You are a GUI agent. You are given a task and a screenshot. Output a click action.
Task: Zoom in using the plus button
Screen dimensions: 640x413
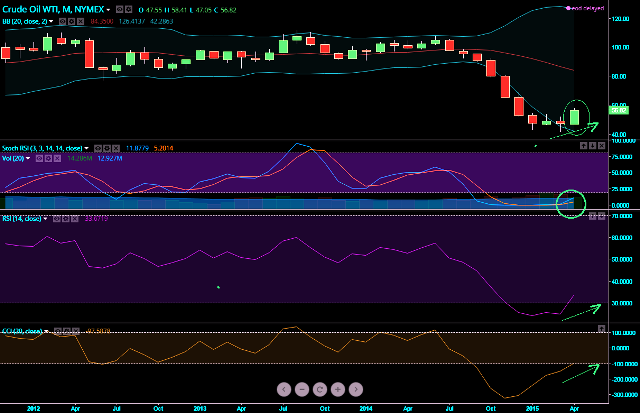(x=337, y=388)
